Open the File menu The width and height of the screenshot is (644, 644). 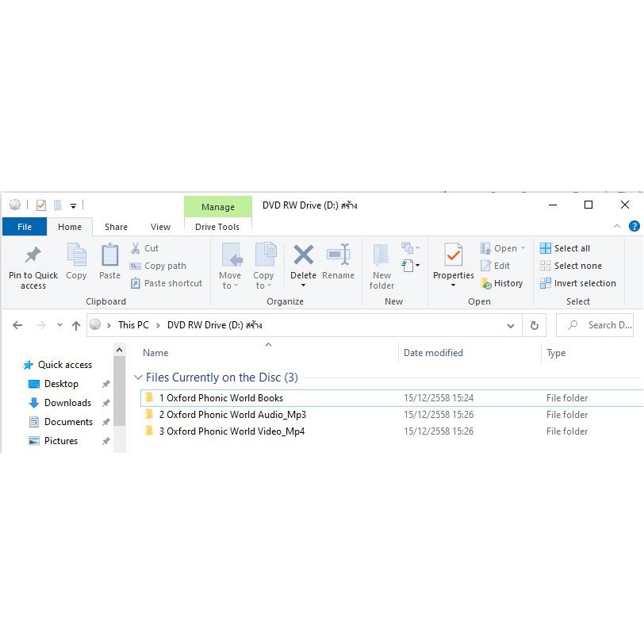[25, 227]
